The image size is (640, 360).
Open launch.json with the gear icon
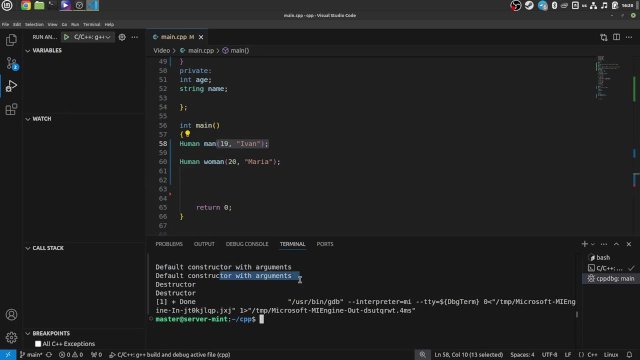pyautogui.click(x=122, y=37)
